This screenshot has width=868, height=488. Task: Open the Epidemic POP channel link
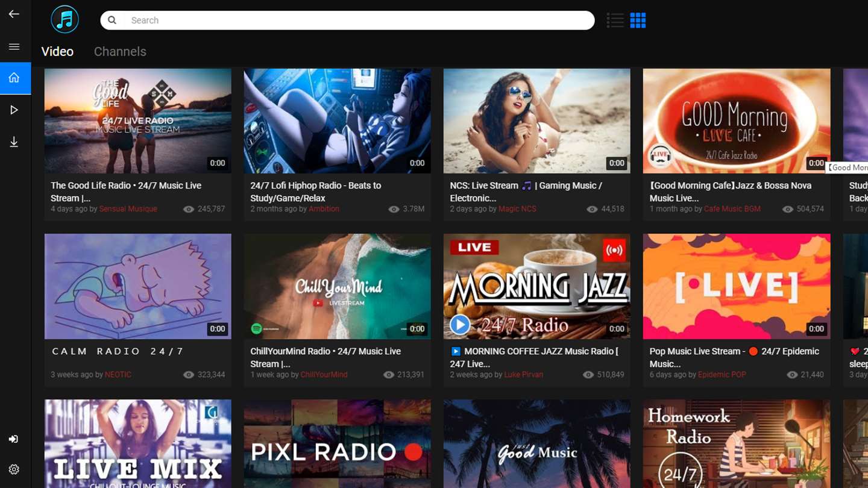722,375
